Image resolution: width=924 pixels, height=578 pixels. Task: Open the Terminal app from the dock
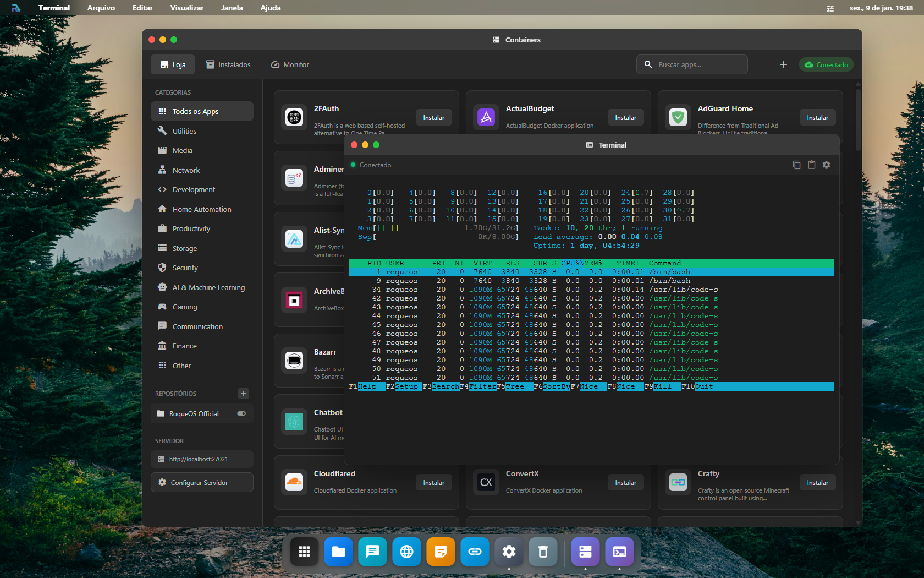pos(619,551)
